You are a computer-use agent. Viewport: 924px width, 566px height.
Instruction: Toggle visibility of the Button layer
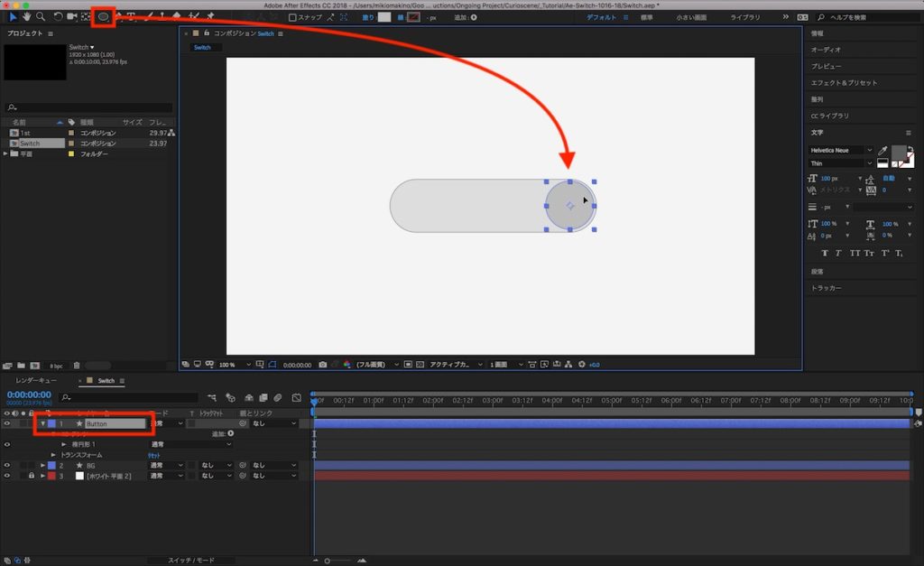pyautogui.click(x=7, y=422)
